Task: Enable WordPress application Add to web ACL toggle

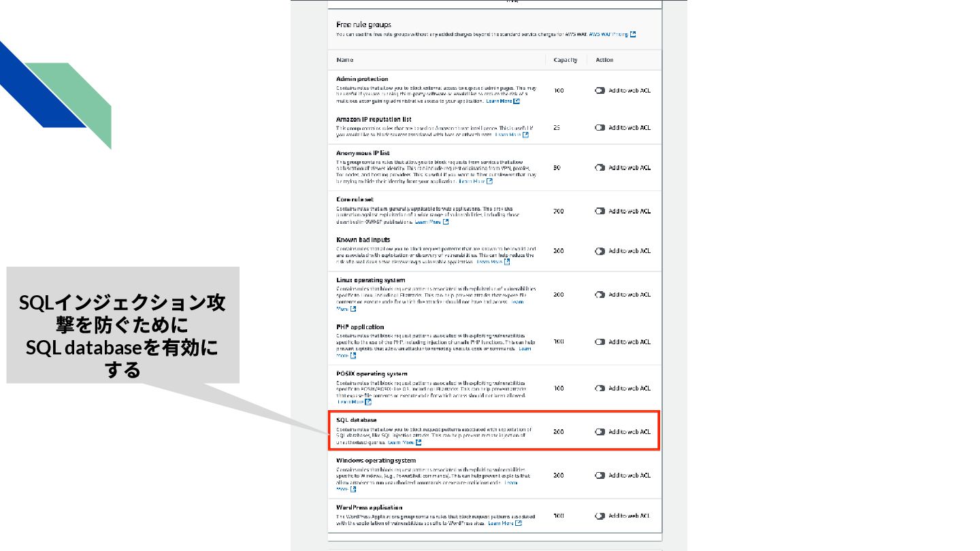Action: point(600,516)
